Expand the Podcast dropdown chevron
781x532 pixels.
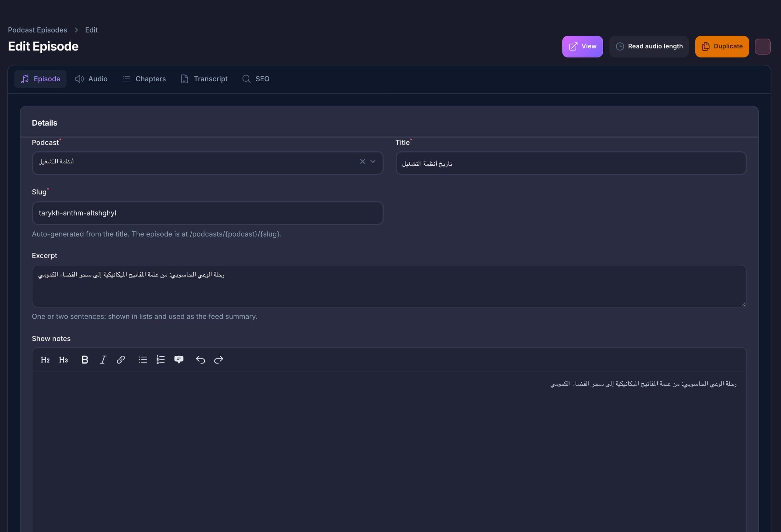click(373, 162)
